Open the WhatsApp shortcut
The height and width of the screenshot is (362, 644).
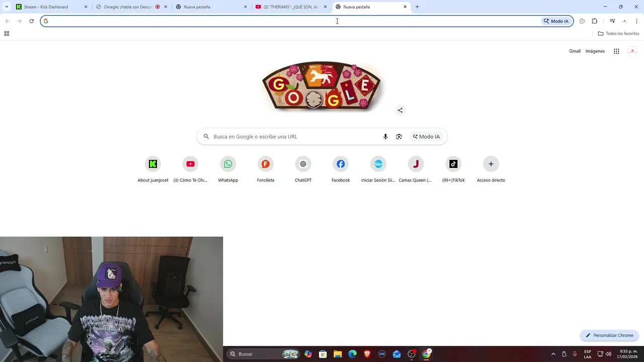[228, 169]
